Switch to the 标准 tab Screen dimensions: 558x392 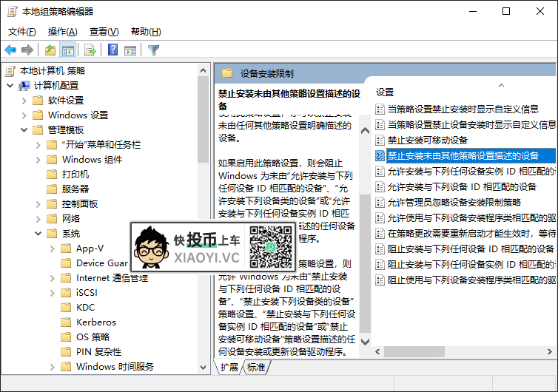256,367
